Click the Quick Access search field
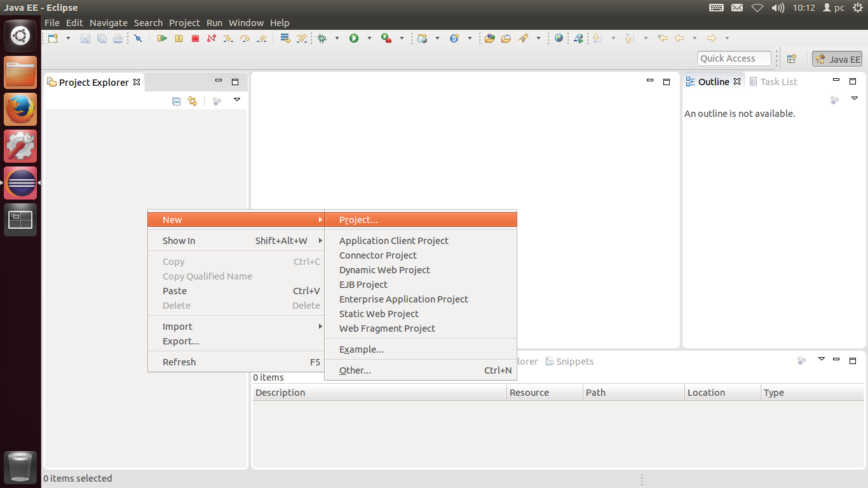Image resolution: width=868 pixels, height=488 pixels. pos(734,58)
